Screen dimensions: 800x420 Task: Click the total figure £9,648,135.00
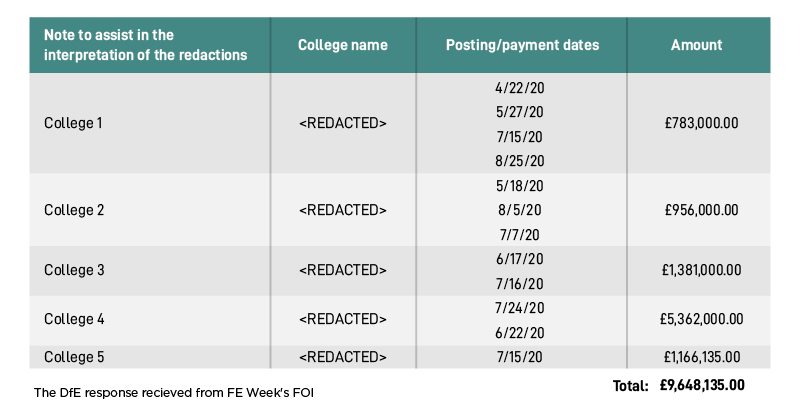[702, 385]
